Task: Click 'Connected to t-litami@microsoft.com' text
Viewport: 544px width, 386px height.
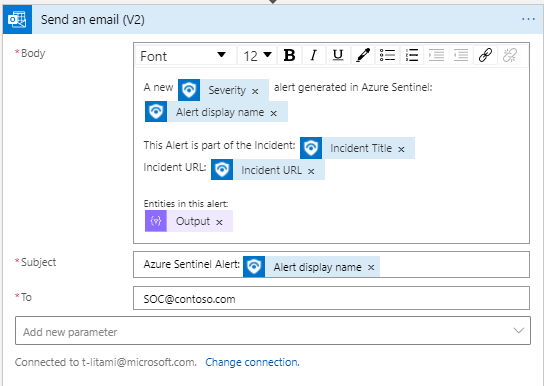Action: pyautogui.click(x=105, y=362)
